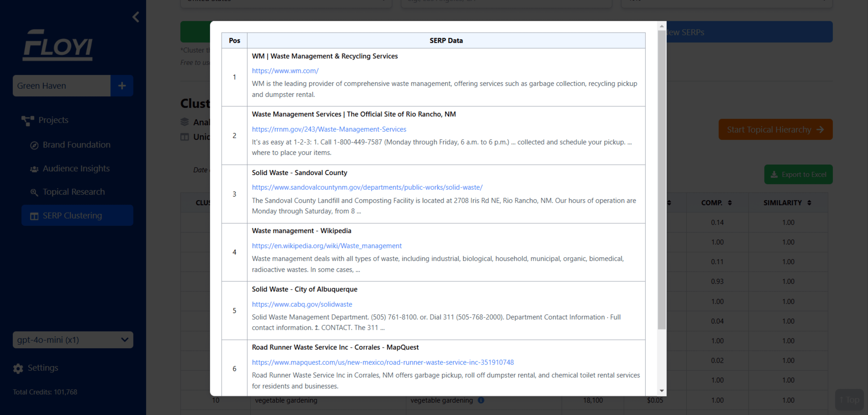Viewport: 868px width, 415px height.
Task: Click 'WM | Waste Management & Recycling Services' title
Action: pos(324,56)
